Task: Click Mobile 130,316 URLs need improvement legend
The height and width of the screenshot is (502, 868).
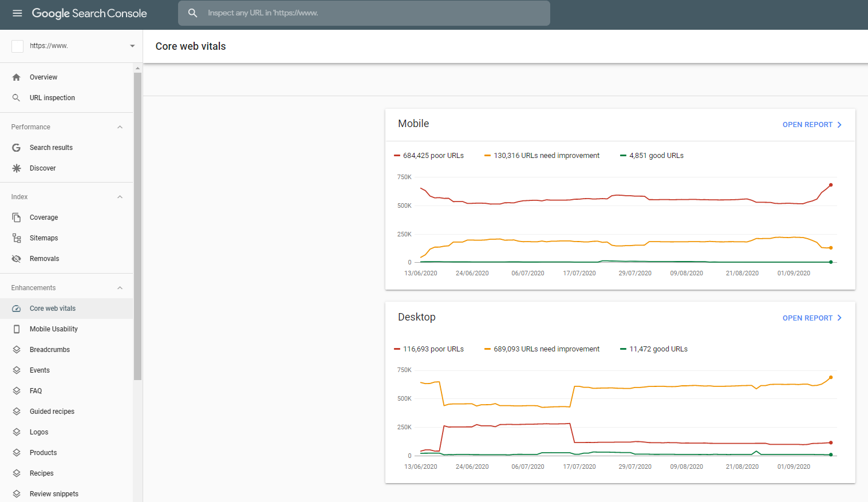Action: pos(542,156)
